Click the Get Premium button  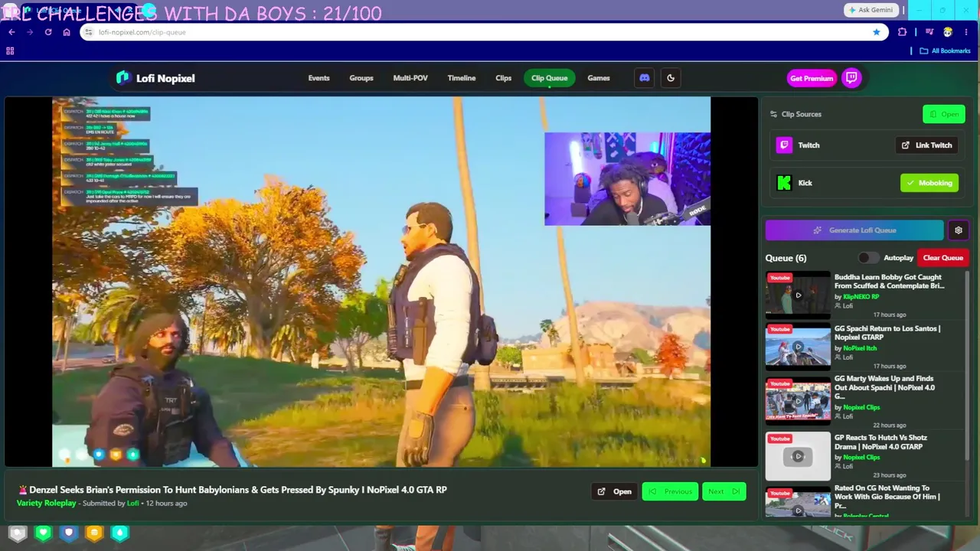(812, 78)
